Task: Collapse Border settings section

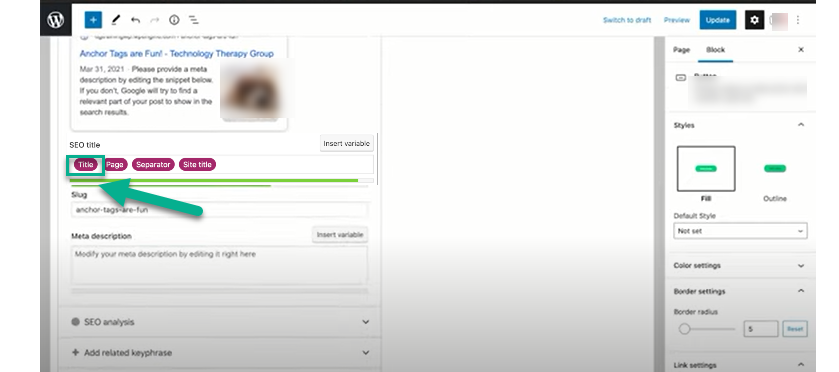Action: pyautogui.click(x=740, y=291)
